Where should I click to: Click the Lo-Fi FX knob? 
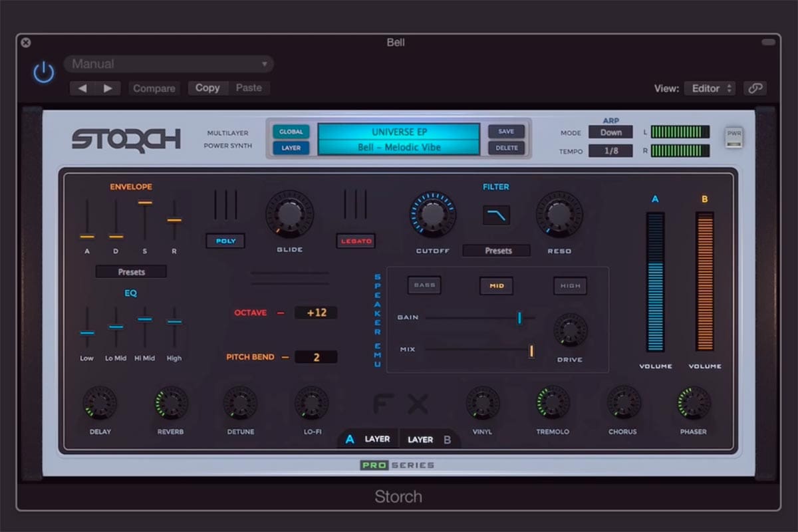click(x=311, y=403)
